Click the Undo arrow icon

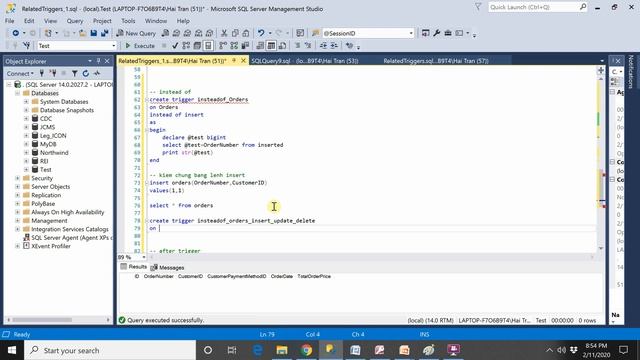tap(261, 33)
